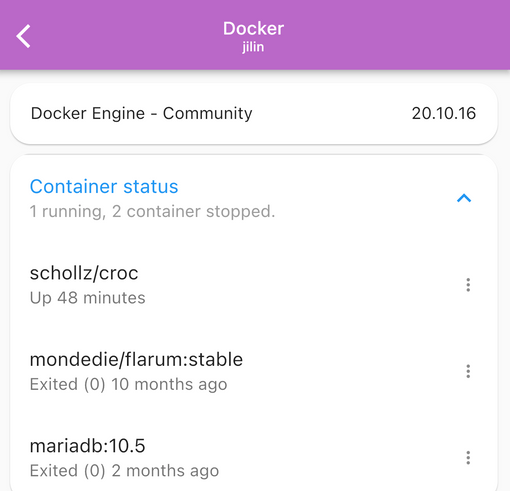The width and height of the screenshot is (510, 491).
Task: Tap the Docker Engine - Community card
Action: tap(254, 114)
